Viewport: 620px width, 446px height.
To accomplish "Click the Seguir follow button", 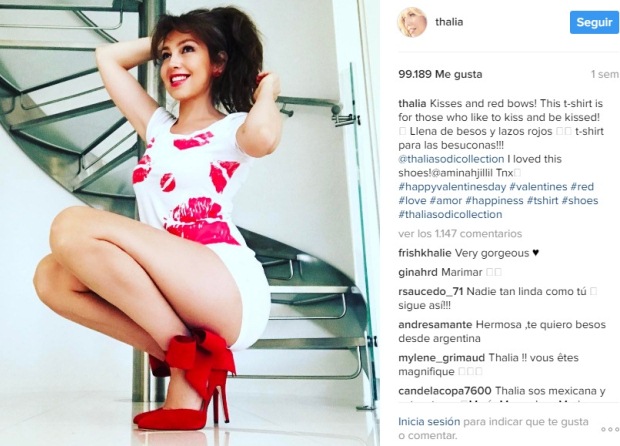I will pos(594,23).
